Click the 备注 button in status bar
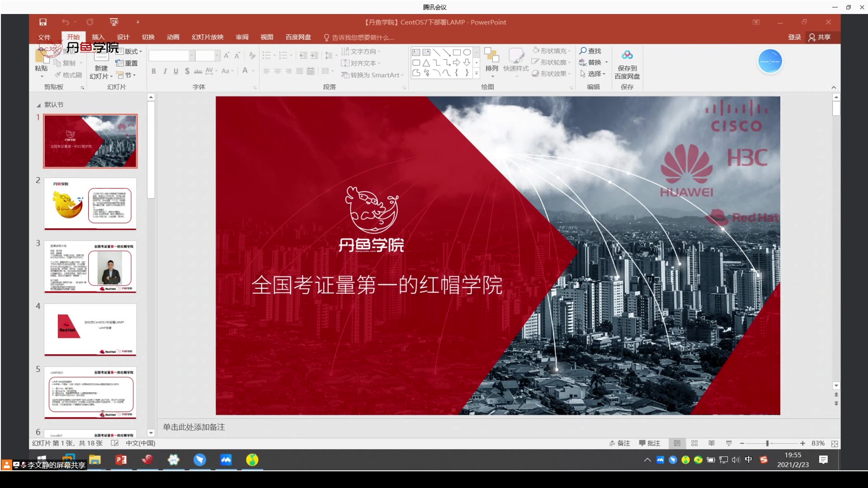868x488 pixels. (x=619, y=443)
